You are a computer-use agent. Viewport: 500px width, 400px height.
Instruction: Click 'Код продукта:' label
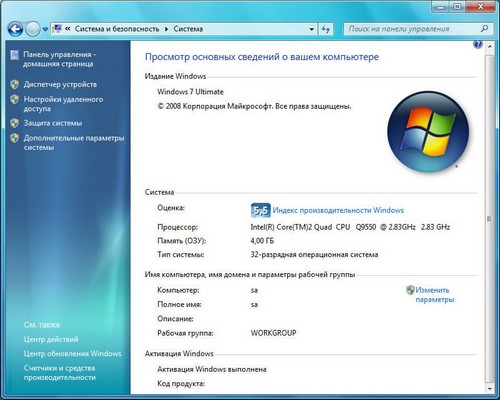(181, 384)
